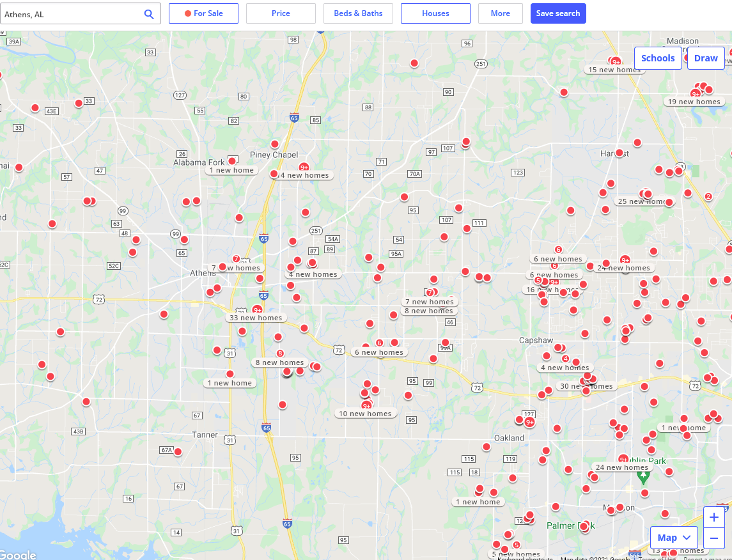Click the Save search button
The width and height of the screenshot is (732, 560).
(x=558, y=13)
